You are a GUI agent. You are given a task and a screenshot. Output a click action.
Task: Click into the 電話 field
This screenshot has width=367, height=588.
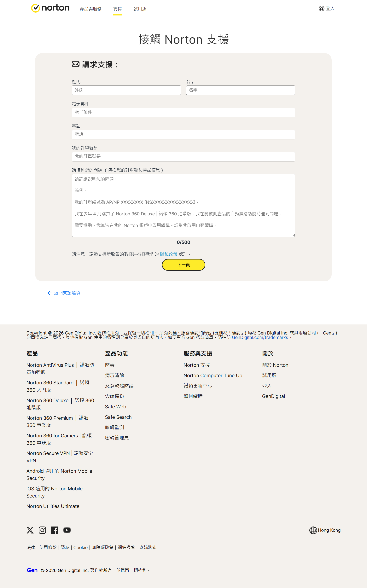(183, 134)
